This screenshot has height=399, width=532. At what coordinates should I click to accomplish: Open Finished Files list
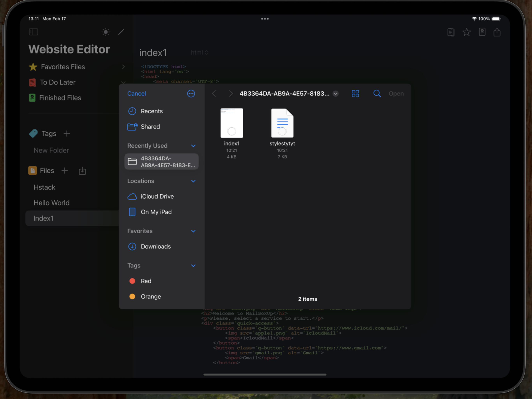coord(60,98)
